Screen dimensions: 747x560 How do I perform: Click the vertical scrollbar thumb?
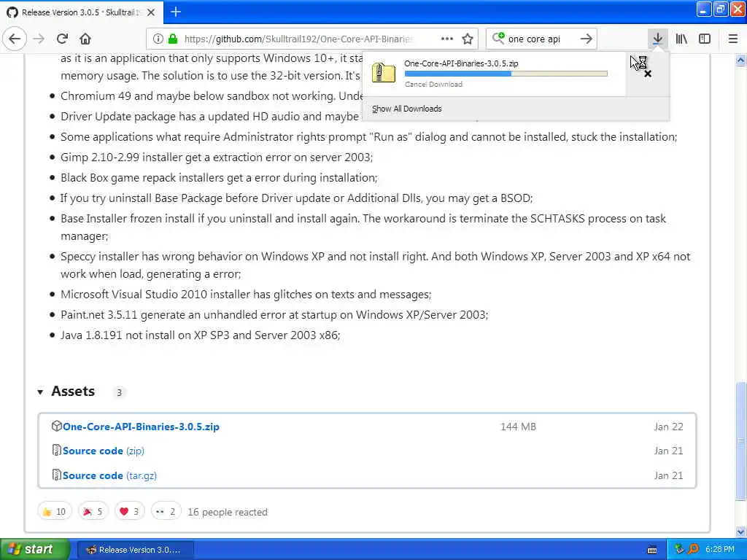click(741, 441)
